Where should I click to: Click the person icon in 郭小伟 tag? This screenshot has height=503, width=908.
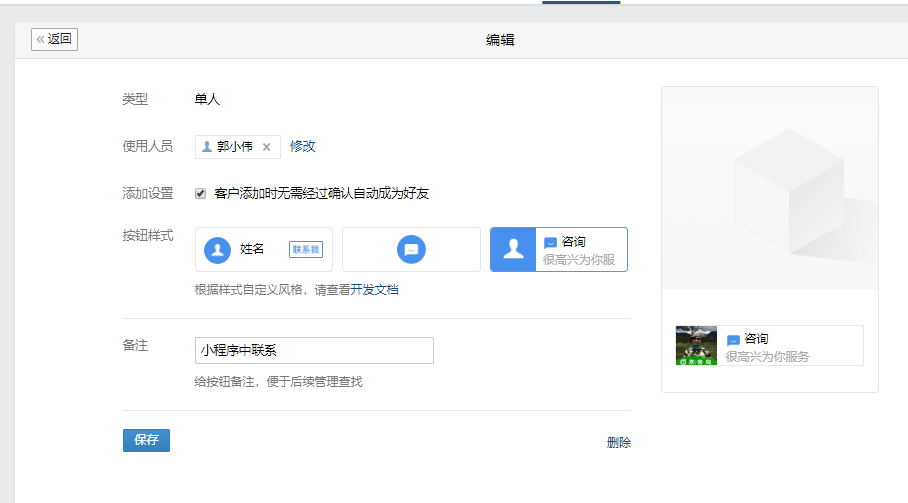click(207, 146)
